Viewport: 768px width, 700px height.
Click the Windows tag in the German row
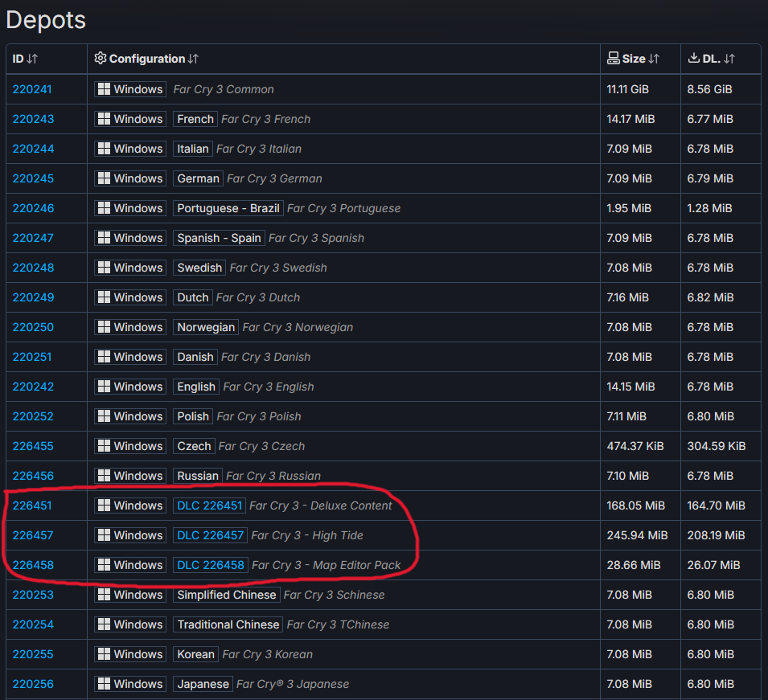(130, 178)
